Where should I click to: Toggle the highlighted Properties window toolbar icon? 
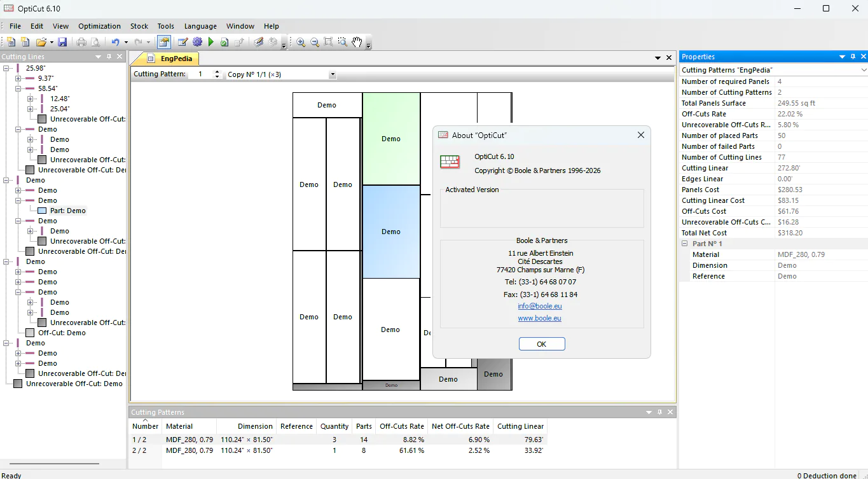(x=164, y=42)
